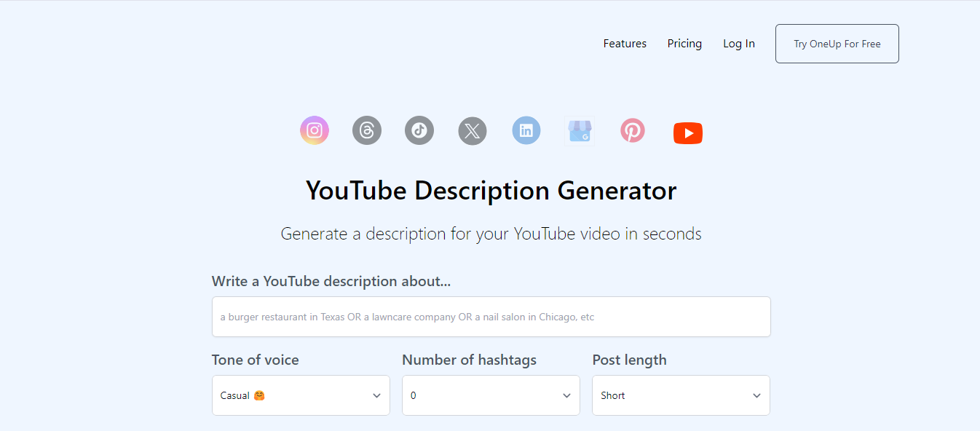Select the YouTube generator icon
980x431 pixels.
[688, 133]
